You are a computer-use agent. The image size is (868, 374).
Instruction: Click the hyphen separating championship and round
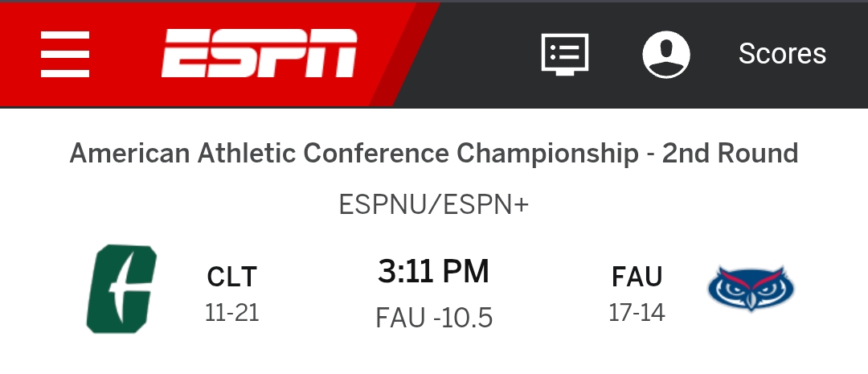pos(650,154)
